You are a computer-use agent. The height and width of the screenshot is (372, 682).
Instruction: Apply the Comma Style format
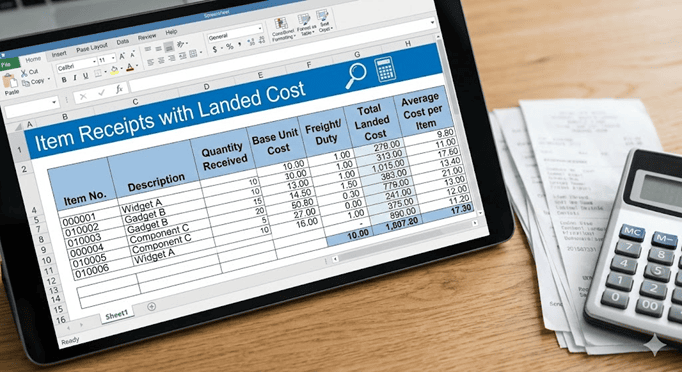(240, 44)
